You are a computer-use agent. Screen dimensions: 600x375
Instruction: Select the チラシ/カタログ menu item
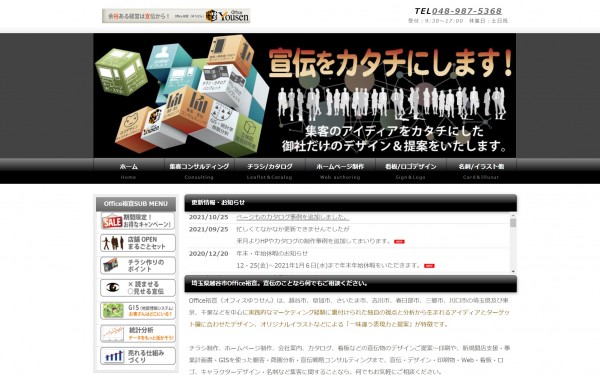click(x=270, y=171)
